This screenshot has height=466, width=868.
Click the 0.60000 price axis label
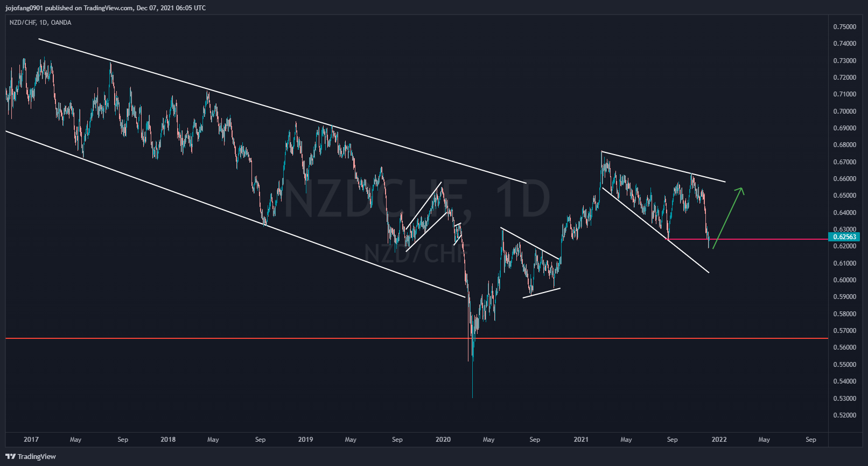(x=844, y=280)
